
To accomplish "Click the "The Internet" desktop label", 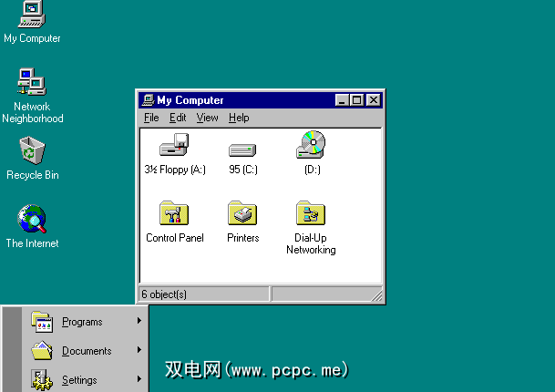I will tap(32, 243).
